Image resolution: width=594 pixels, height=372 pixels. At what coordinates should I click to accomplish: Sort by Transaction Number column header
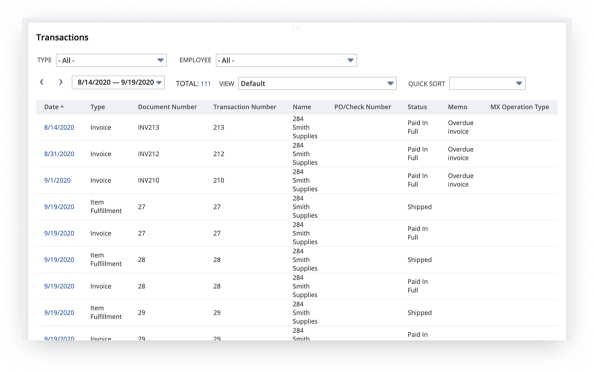tap(245, 107)
